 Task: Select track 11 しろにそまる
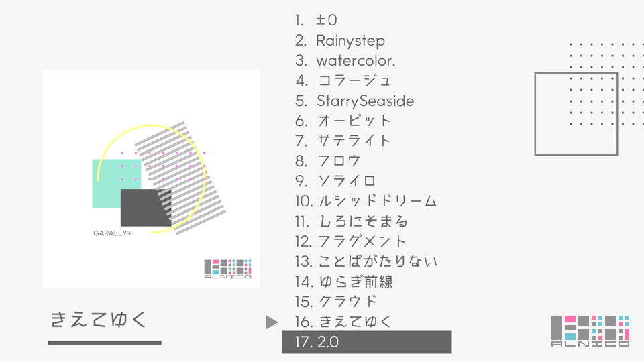(351, 222)
